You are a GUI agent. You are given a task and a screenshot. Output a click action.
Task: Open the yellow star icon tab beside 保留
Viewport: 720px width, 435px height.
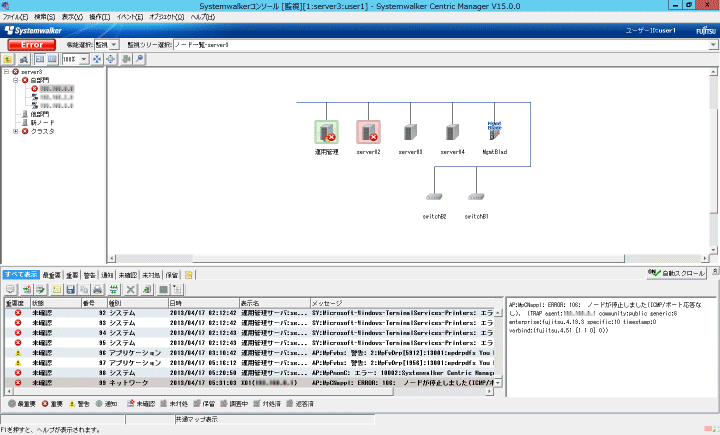click(x=188, y=275)
